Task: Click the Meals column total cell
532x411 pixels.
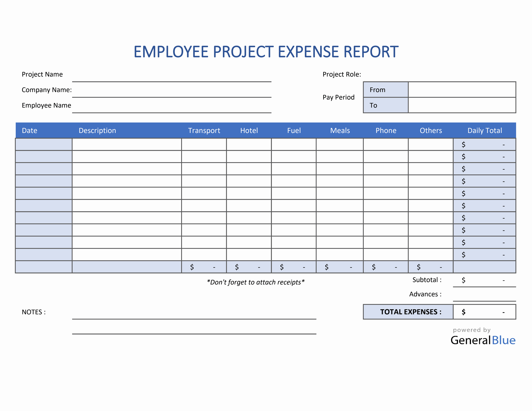Action: 340,267
